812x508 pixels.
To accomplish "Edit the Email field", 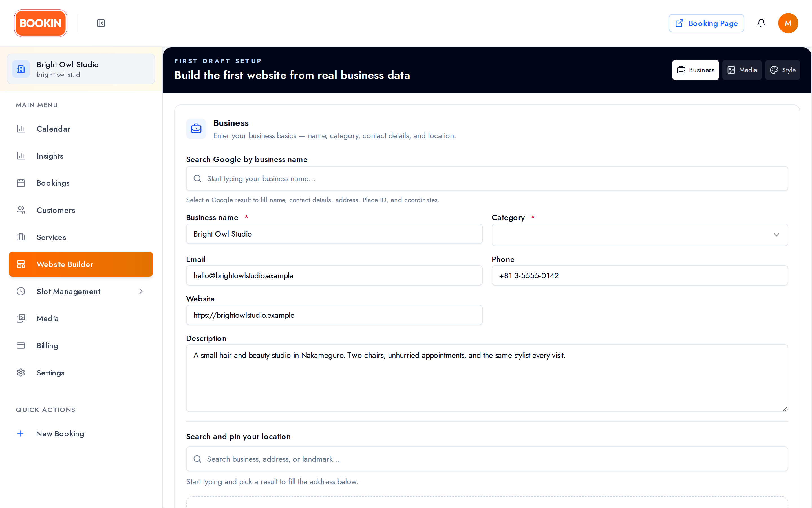I will click(334, 275).
